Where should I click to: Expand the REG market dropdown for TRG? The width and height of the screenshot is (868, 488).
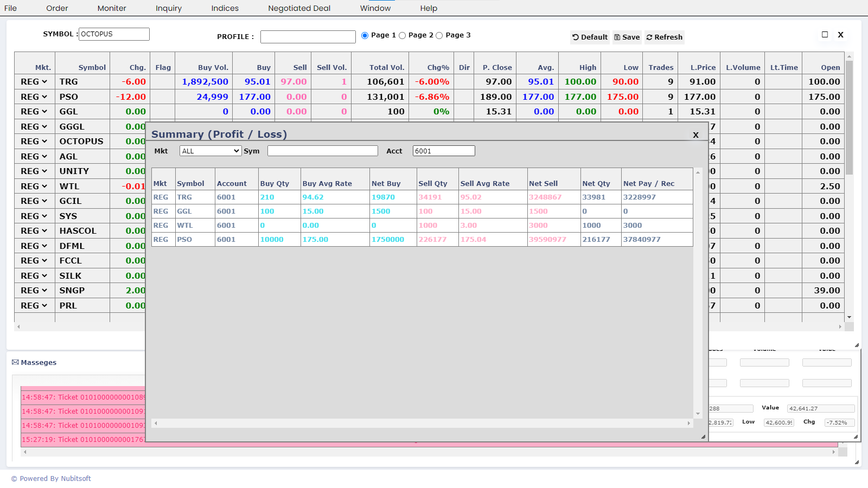(34, 82)
